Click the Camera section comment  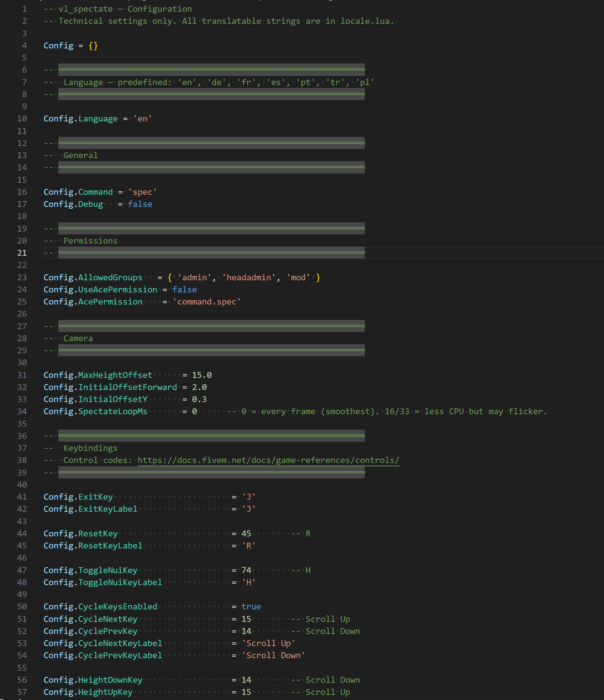tap(78, 338)
